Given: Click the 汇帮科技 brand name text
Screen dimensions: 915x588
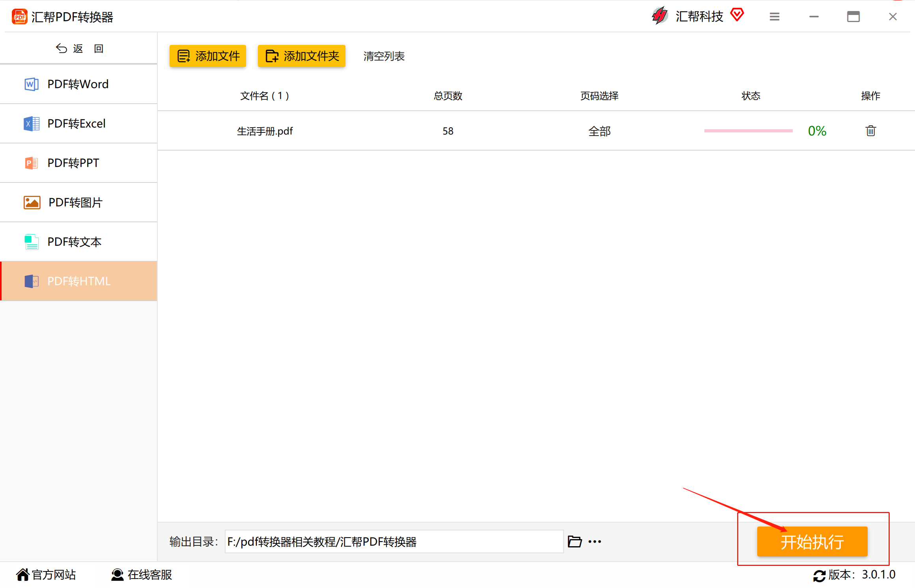Looking at the screenshot, I should (x=699, y=17).
